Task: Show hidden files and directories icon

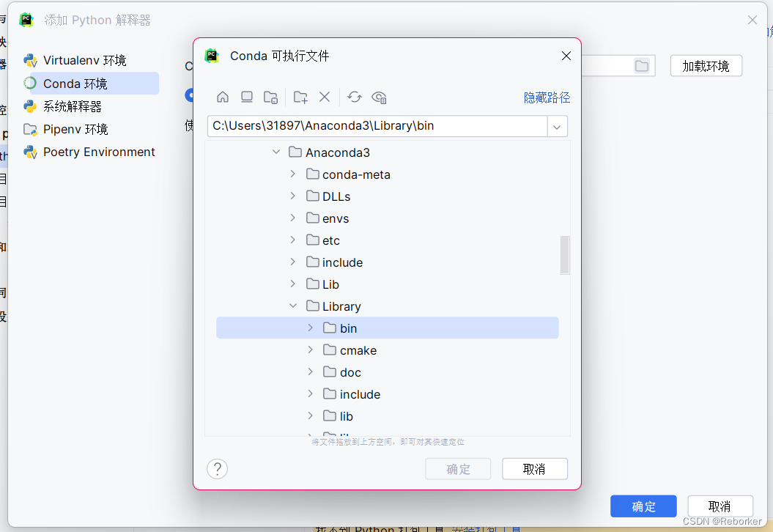Action: click(x=379, y=97)
